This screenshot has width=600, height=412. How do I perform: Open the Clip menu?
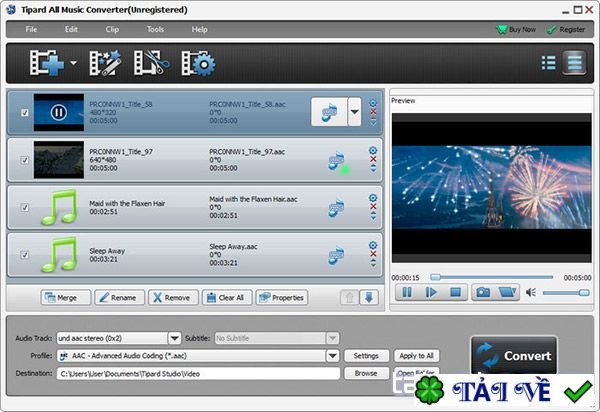point(113,30)
